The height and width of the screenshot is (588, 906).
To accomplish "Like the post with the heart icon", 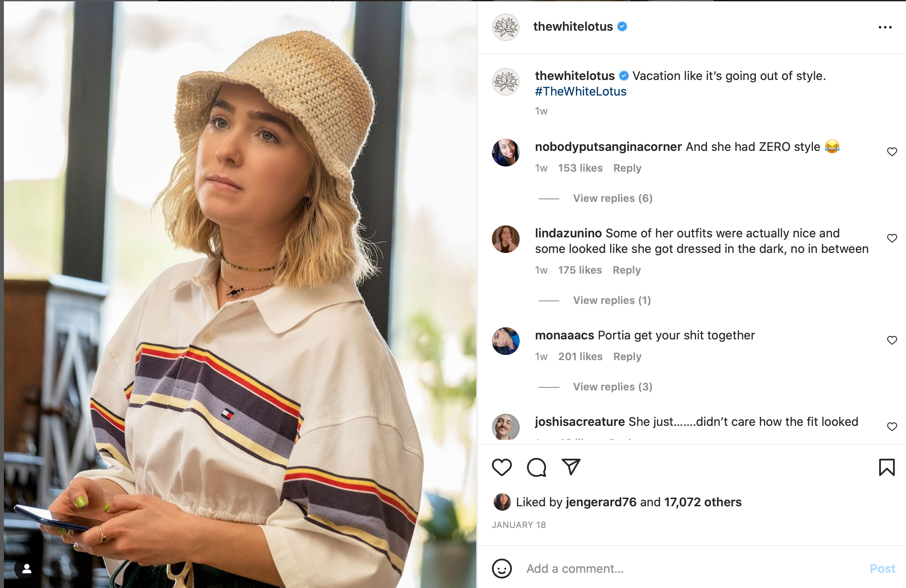I will 502,467.
